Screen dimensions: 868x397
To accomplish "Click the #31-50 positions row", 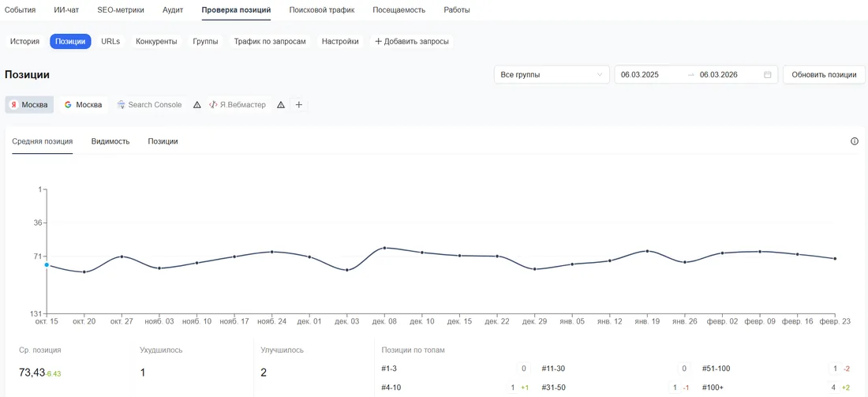I will (x=617, y=388).
